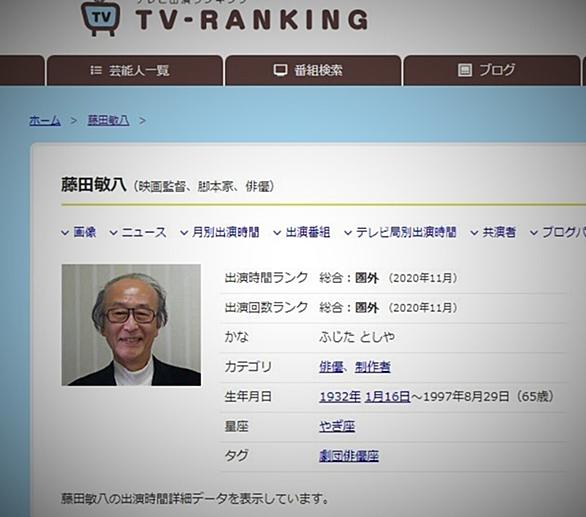586x517 pixels.
Task: Open the 1月16日 birthday link
Action: pos(387,397)
